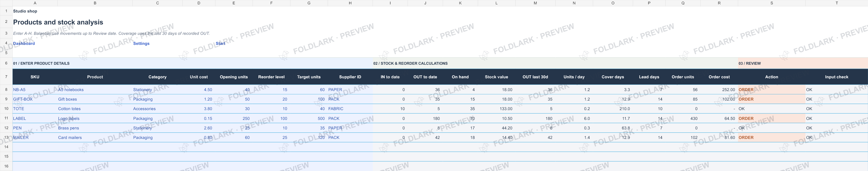Select unit cost 4.50 cell
The height and width of the screenshot is (171, 868).
199,89
